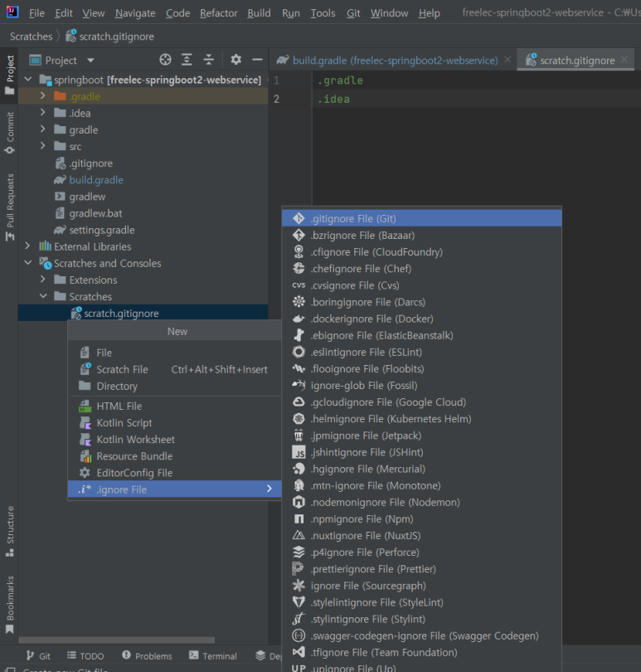Select .nodemonignore File (Nodemon) entry
Image resolution: width=641 pixels, height=672 pixels.
tap(421, 502)
